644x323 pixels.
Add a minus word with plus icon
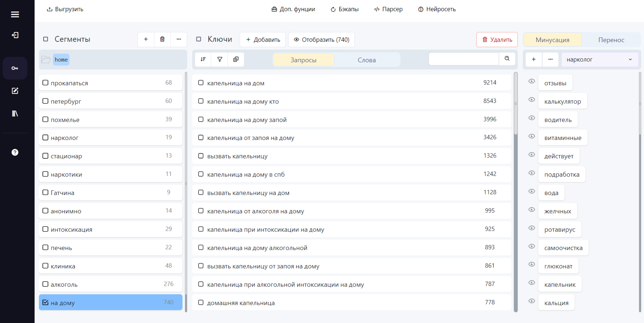(x=534, y=59)
